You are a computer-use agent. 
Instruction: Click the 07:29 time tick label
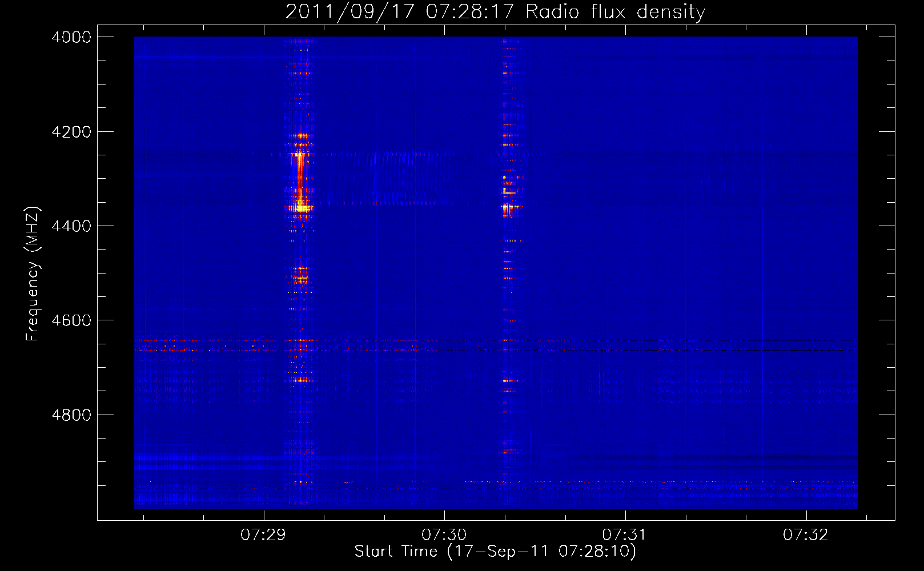(263, 535)
